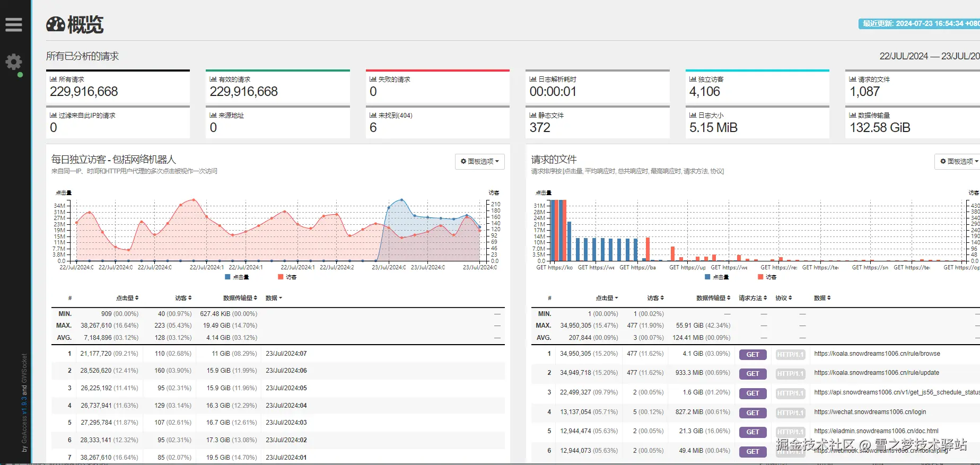Image resolution: width=980 pixels, height=465 pixels.
Task: Click chart icon beside 独立访客
Action: 693,79
